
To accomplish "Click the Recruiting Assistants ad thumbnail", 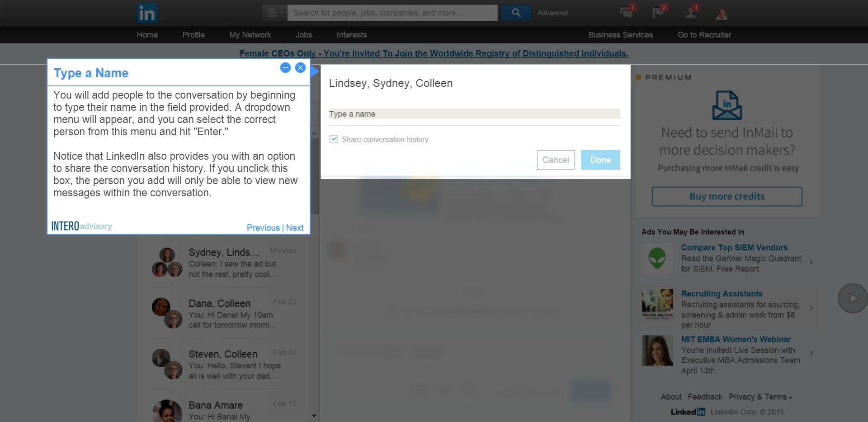I will click(x=657, y=304).
